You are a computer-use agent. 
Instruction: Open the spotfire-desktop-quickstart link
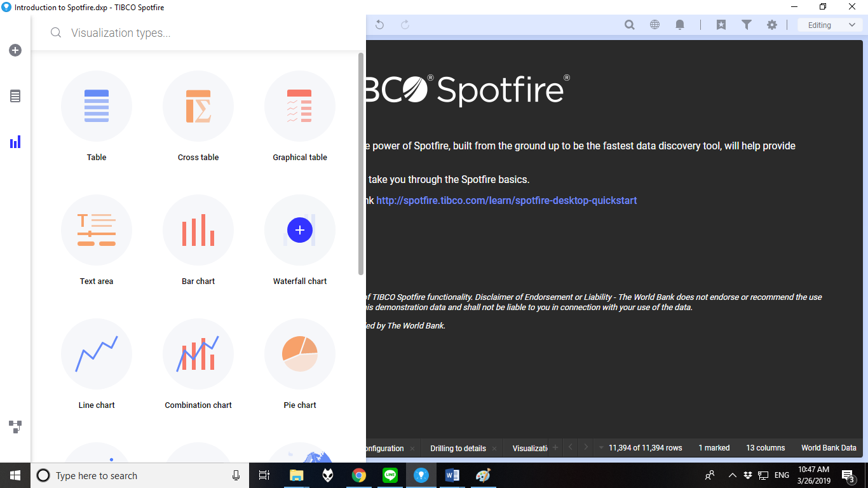coord(506,200)
